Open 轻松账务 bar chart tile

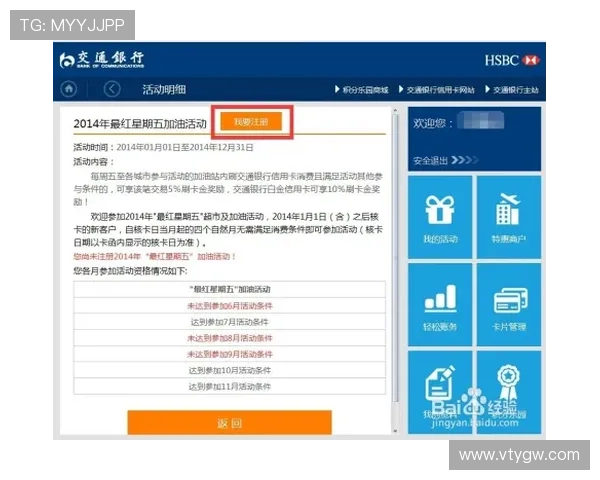coord(440,305)
